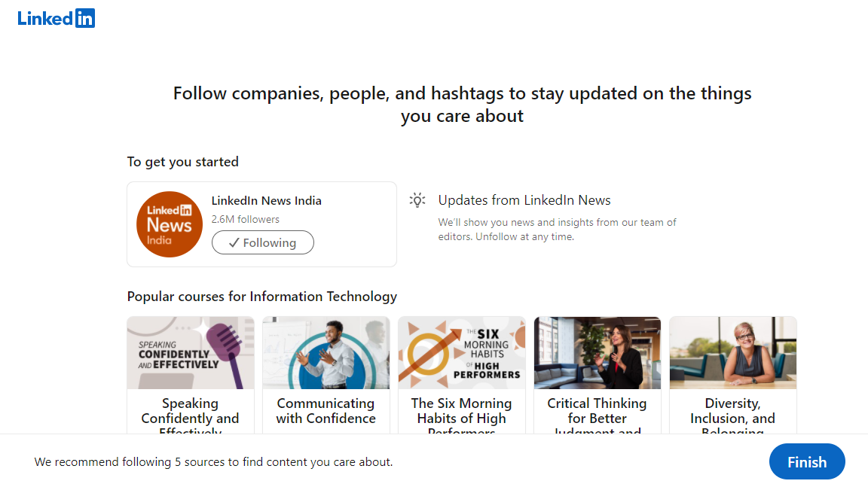Open The Six Morning Habits of High Performers thumbnail
This screenshot has width=868, height=487.
point(461,352)
